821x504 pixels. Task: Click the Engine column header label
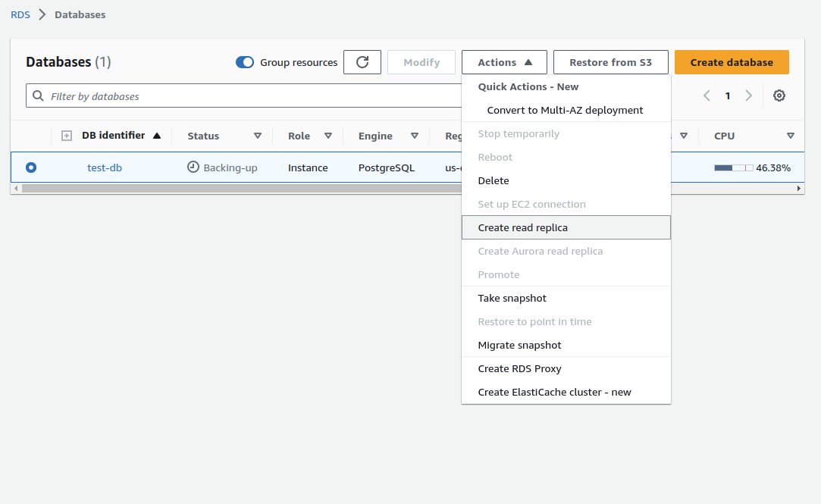375,136
